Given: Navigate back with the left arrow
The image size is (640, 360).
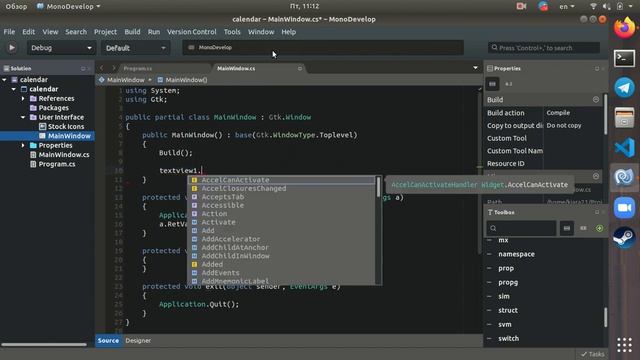Looking at the screenshot, I should pos(102,68).
